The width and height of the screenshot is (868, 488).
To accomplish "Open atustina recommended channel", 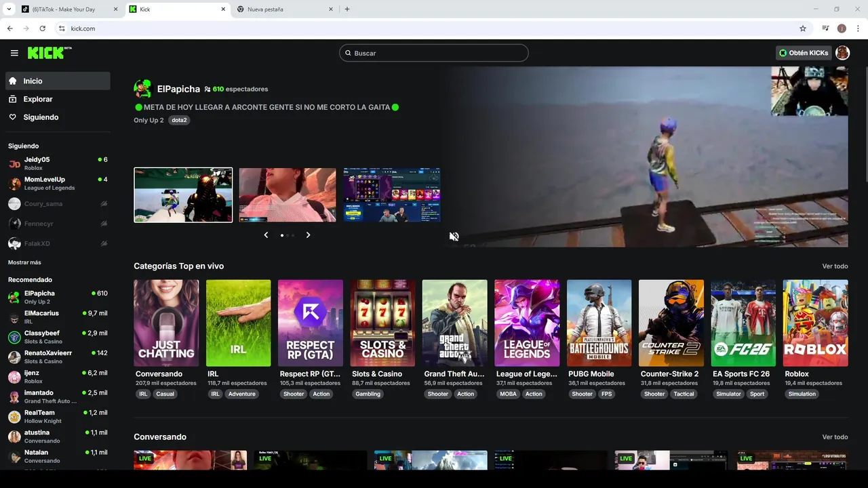I will click(x=58, y=436).
